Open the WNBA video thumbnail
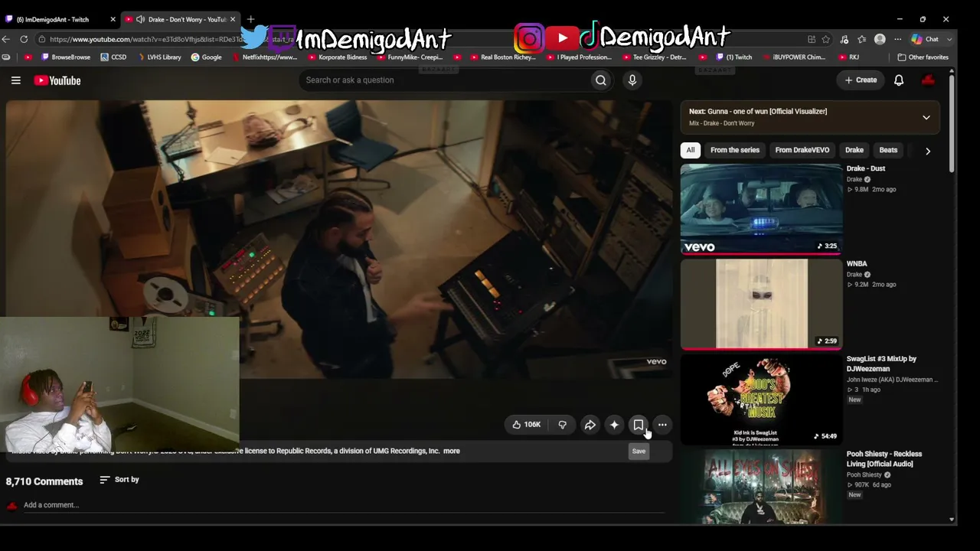Image resolution: width=980 pixels, height=551 pixels. tap(761, 304)
